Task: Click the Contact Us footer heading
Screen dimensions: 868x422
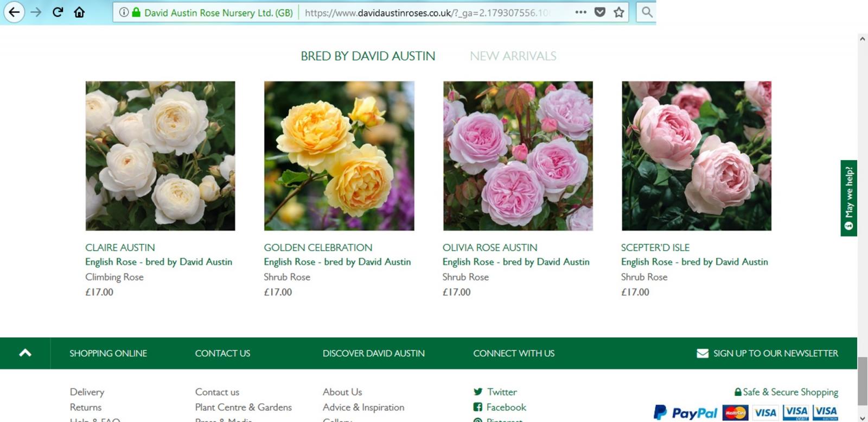Action: pyautogui.click(x=222, y=354)
